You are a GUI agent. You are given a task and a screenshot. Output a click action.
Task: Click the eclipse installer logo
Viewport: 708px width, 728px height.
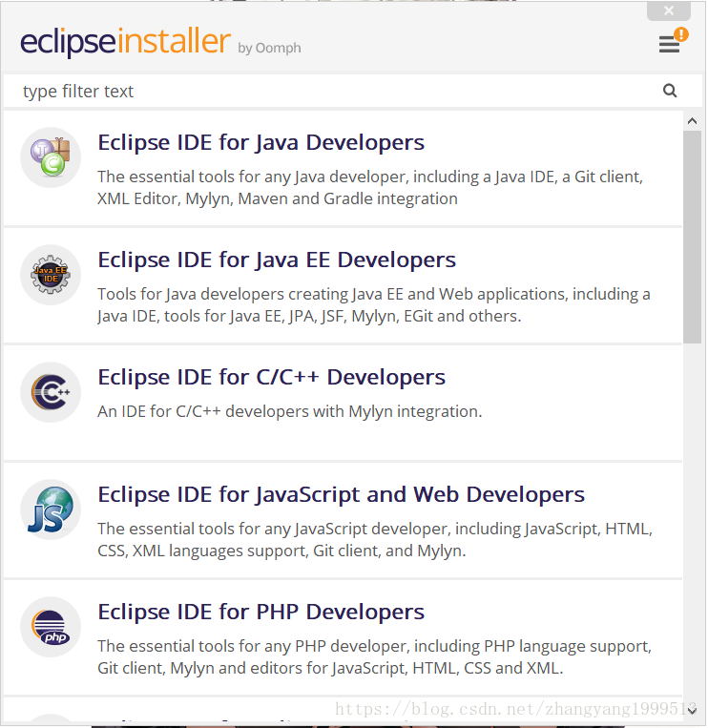pyautogui.click(x=125, y=42)
